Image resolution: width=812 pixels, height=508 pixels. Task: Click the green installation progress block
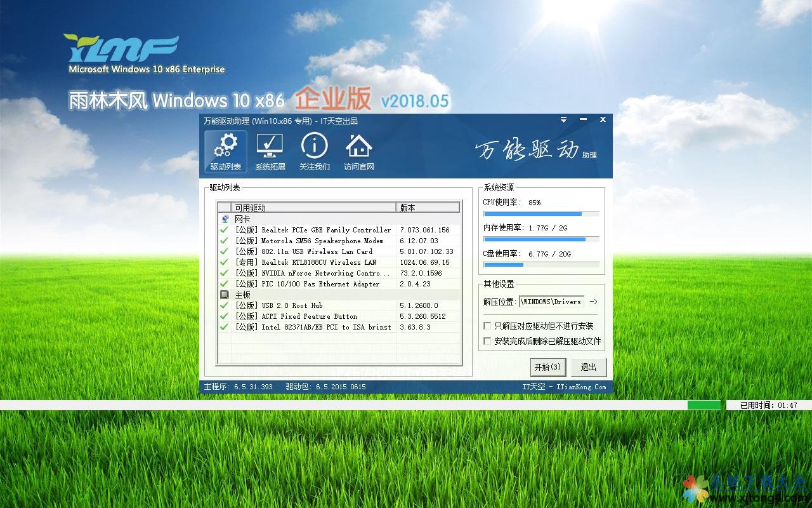click(x=704, y=405)
